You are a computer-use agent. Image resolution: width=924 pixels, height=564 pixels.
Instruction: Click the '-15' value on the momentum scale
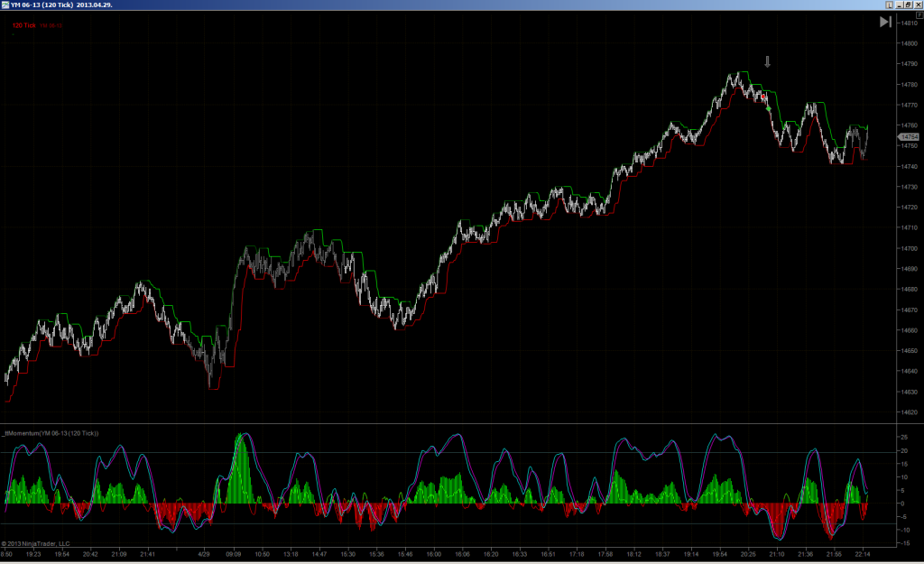point(904,542)
